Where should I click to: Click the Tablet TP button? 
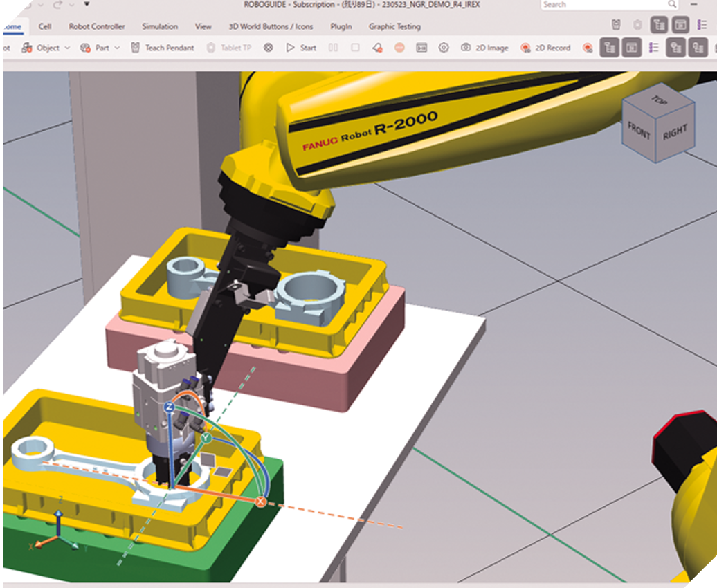pos(228,48)
